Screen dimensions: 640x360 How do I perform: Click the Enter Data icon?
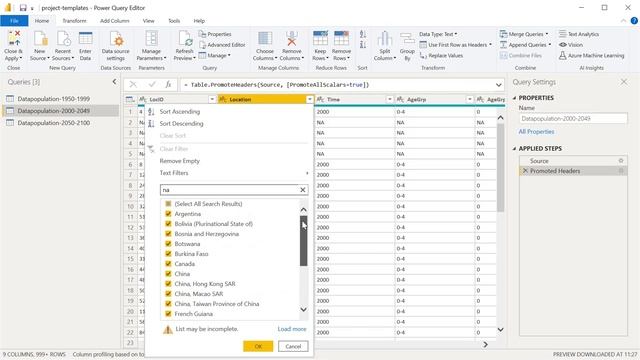pyautogui.click(x=85, y=39)
